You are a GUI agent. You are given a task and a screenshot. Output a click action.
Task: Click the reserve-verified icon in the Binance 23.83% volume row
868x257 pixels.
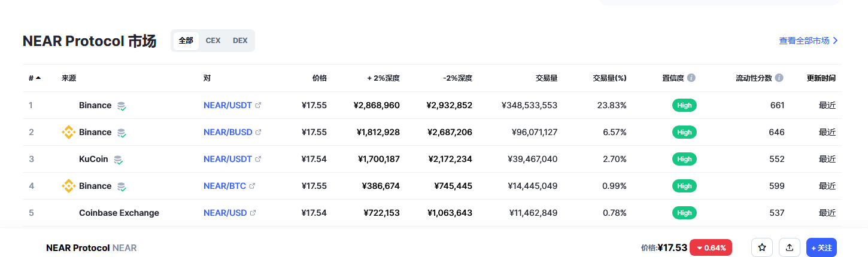(x=122, y=106)
